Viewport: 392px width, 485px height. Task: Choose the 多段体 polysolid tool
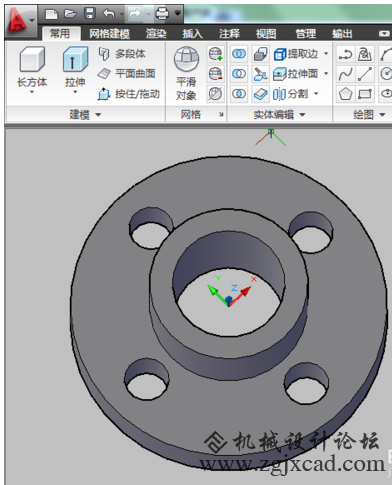click(122, 54)
